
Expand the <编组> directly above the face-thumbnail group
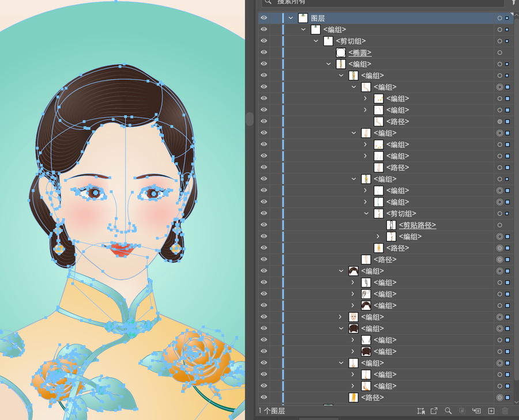click(353, 305)
